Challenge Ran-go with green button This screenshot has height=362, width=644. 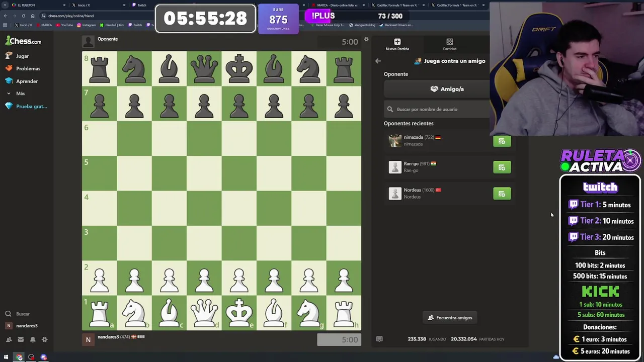pyautogui.click(x=502, y=167)
